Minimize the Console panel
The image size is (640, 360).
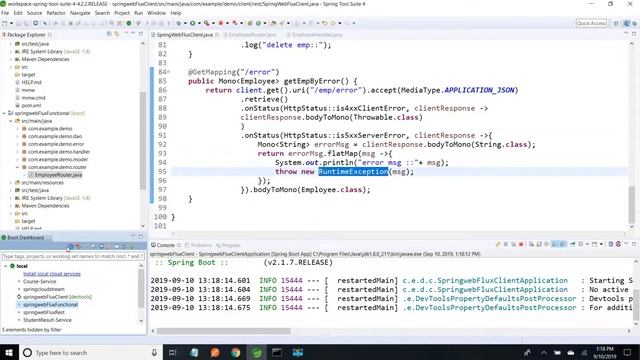pos(626,244)
